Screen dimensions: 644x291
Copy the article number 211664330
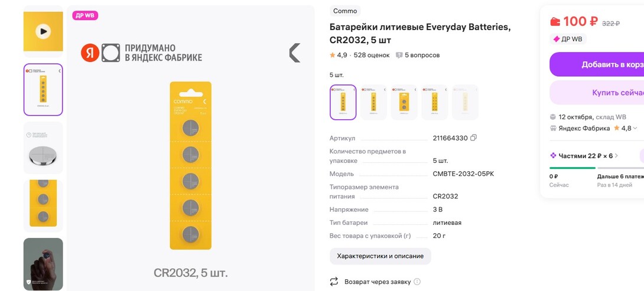coord(473,138)
